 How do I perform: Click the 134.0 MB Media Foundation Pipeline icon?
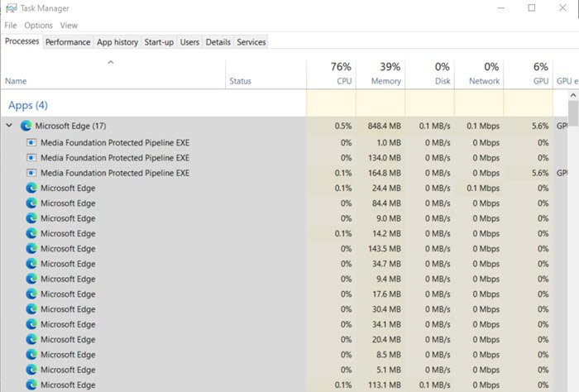coord(31,157)
